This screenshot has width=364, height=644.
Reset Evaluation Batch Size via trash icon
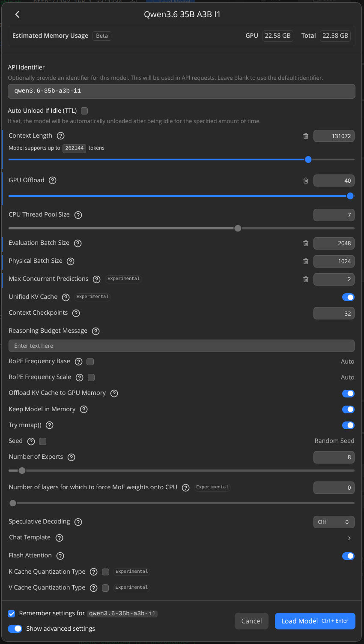click(x=306, y=243)
